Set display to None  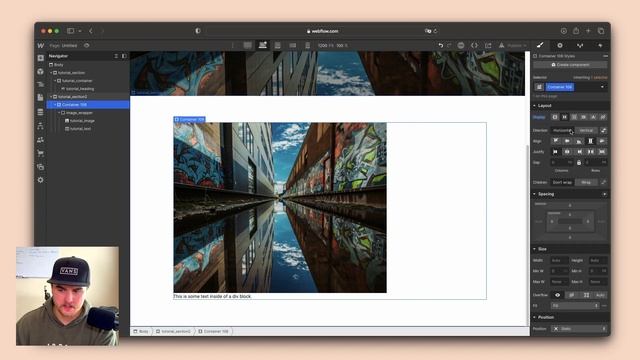(603, 117)
